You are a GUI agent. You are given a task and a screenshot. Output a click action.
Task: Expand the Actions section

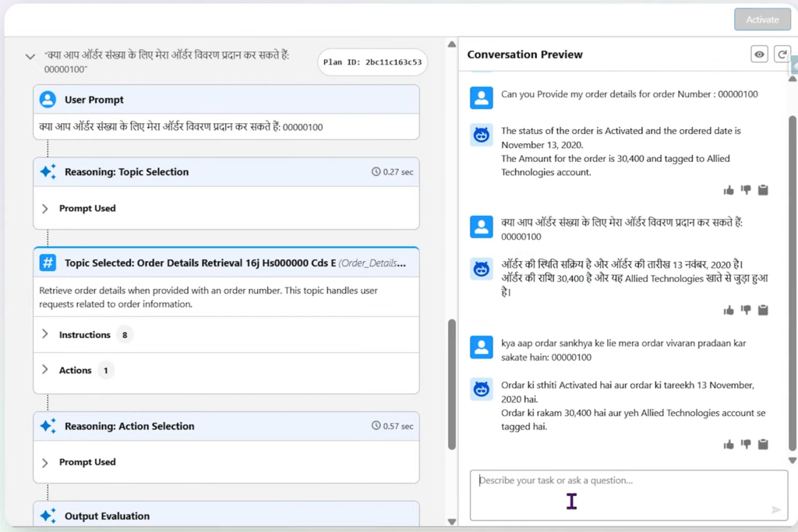point(44,370)
